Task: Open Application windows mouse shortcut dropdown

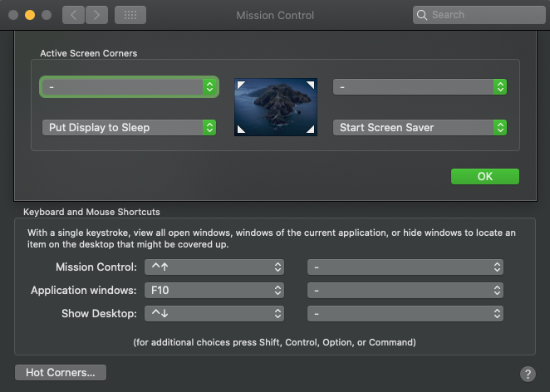Action: pos(405,291)
